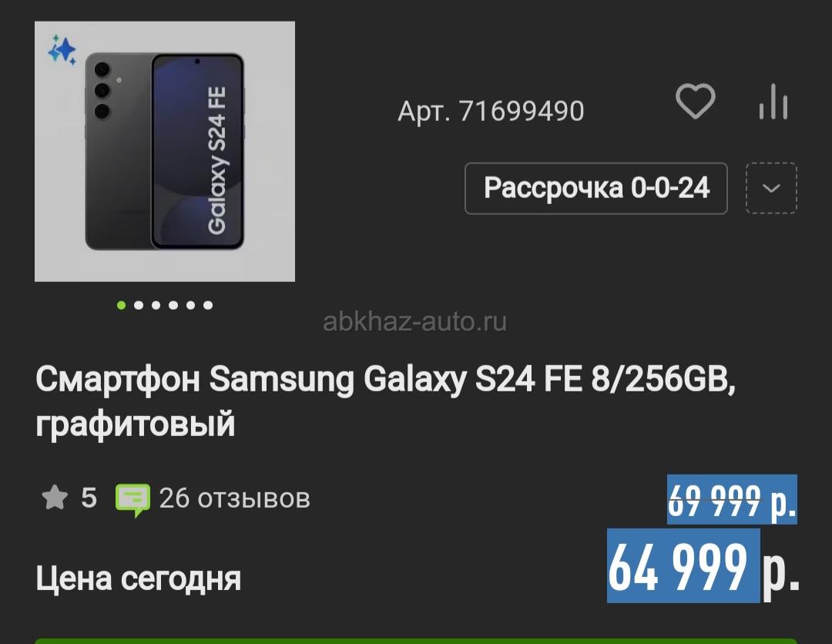The image size is (832, 644).
Task: Click the gray star rating icon
Action: [x=55, y=498]
